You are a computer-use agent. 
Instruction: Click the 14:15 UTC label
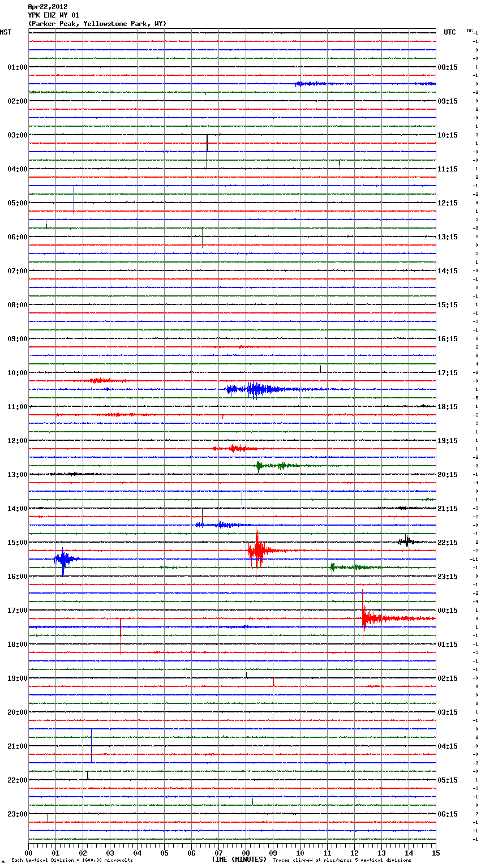(x=448, y=271)
